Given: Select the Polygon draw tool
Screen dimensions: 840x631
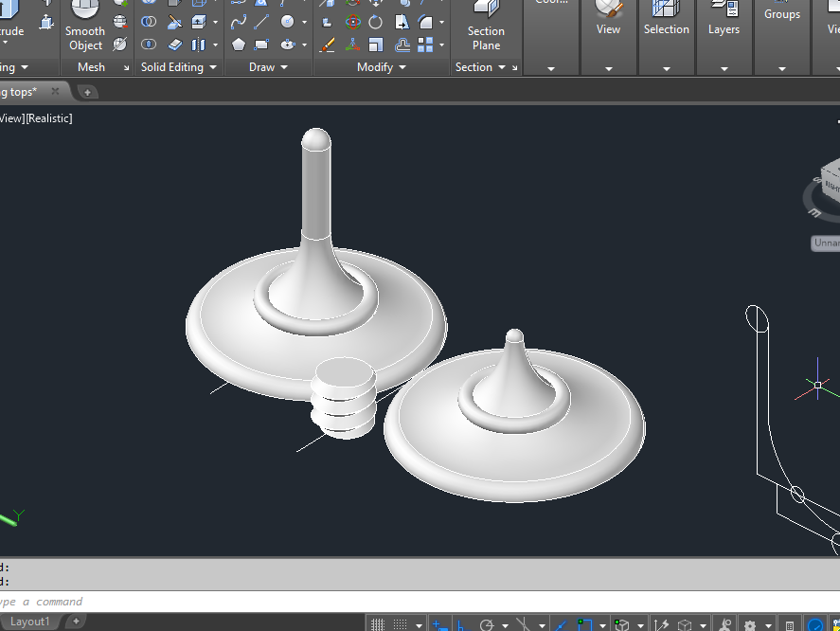Looking at the screenshot, I should point(239,45).
